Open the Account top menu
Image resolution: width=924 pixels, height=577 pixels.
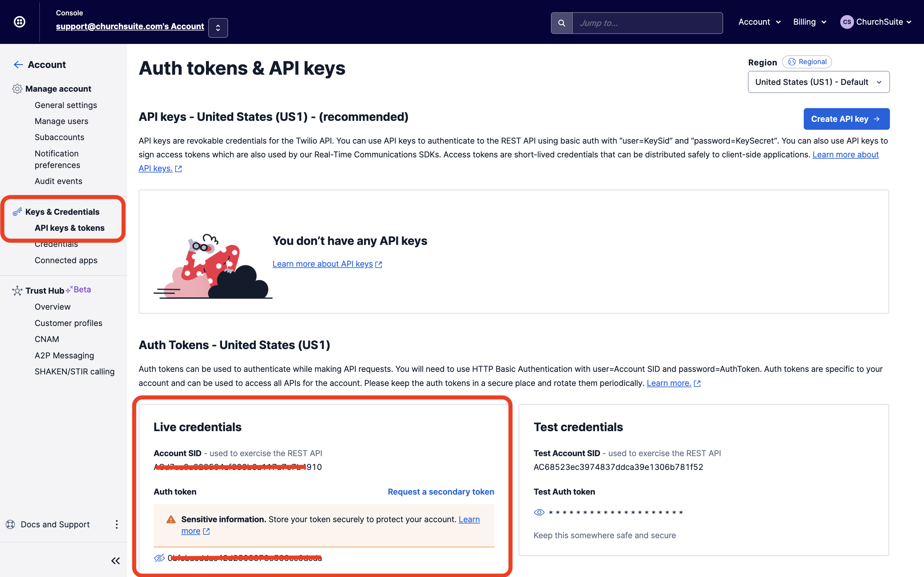pos(759,22)
